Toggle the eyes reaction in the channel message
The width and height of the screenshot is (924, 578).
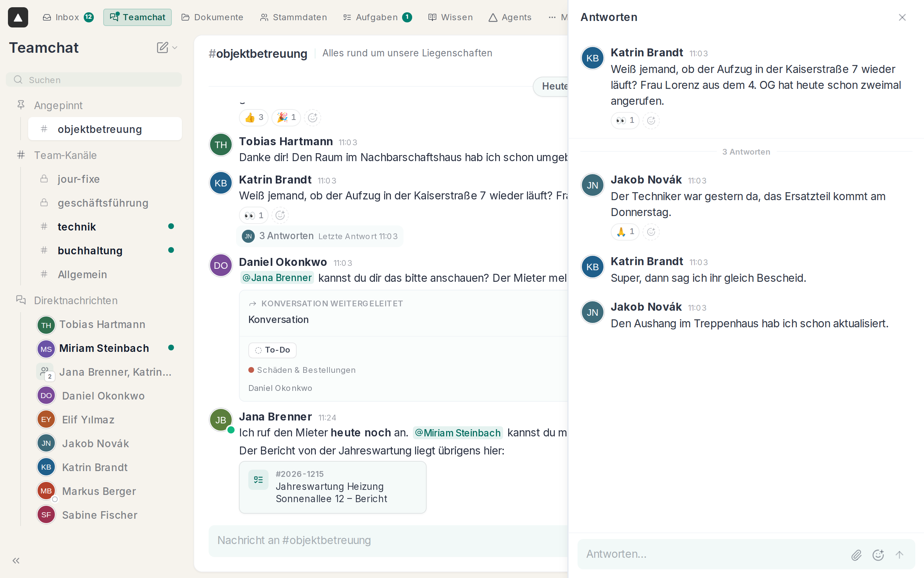point(254,215)
